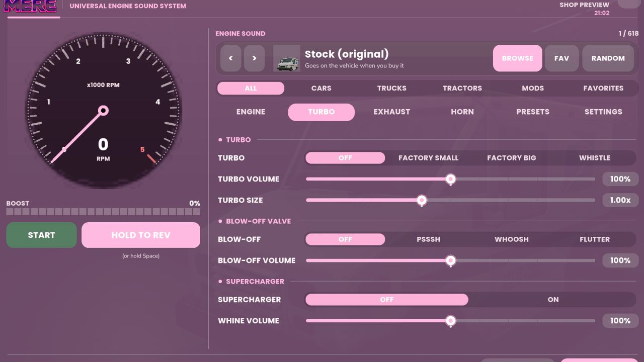Go to previous engine sound arrow
Screen dimensions: 644x362
coord(231,58)
